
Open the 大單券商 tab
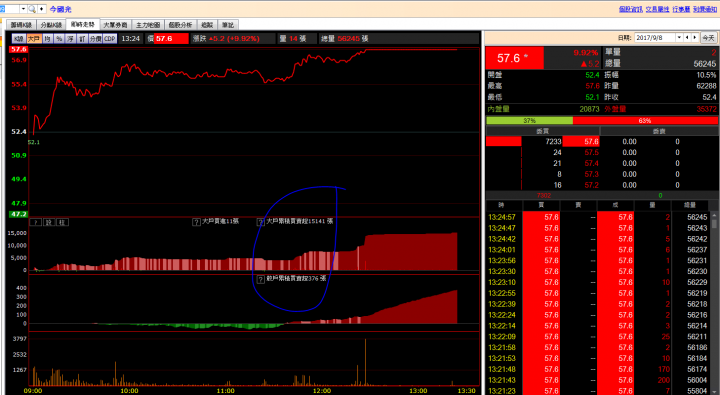click(x=115, y=25)
